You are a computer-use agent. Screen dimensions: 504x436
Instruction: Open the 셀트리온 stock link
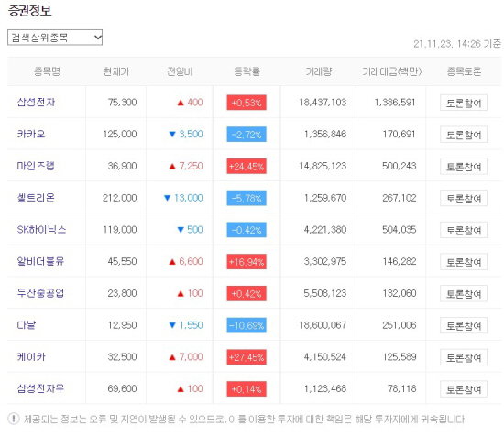36,198
